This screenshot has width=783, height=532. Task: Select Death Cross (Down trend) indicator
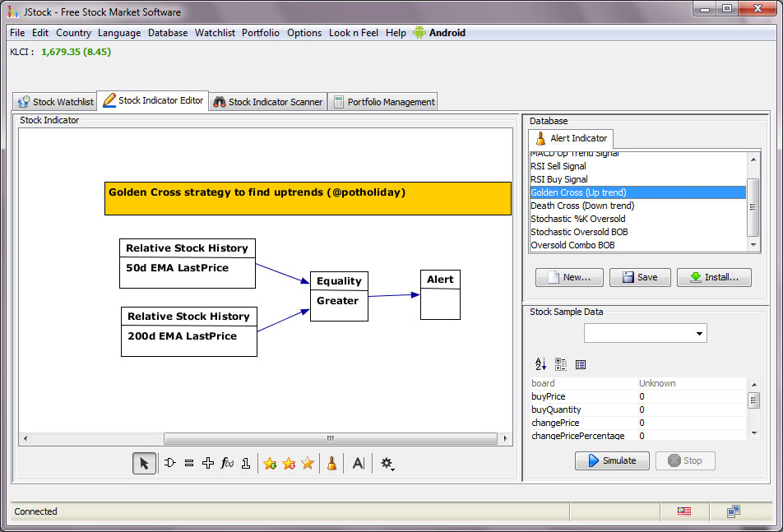coord(637,206)
